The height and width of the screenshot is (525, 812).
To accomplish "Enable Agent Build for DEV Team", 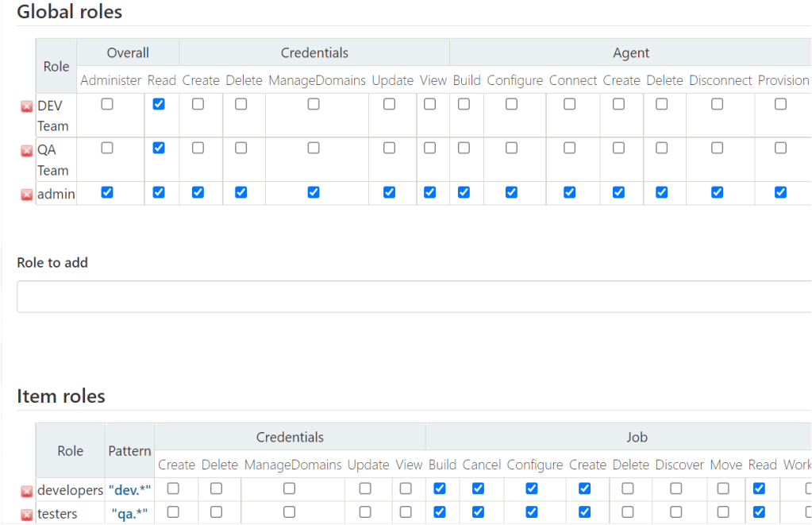I will (x=464, y=104).
